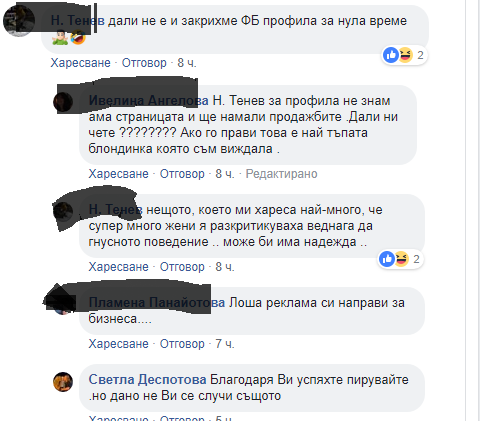Like the 'закрихме ФБ профила' comment via Харесване
Image resolution: width=480 pixels, height=421 pixels.
click(x=80, y=63)
